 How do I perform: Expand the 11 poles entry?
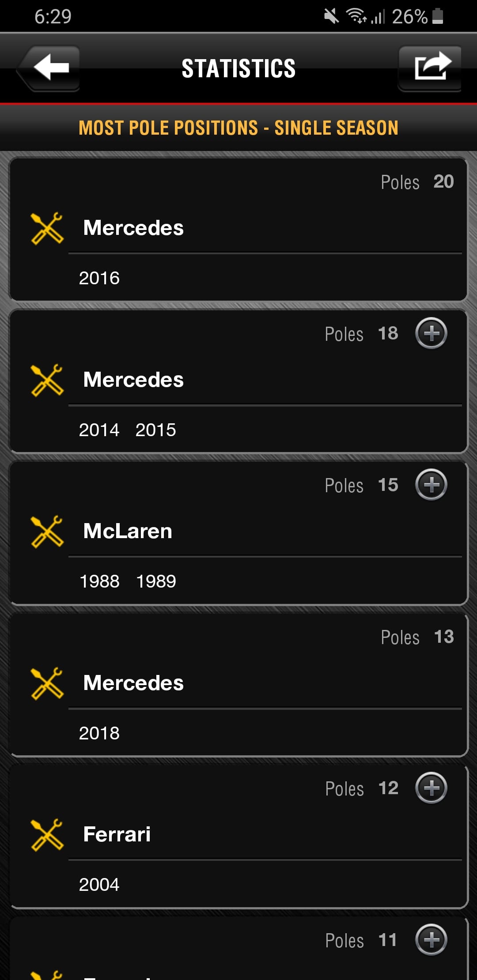coord(431,939)
